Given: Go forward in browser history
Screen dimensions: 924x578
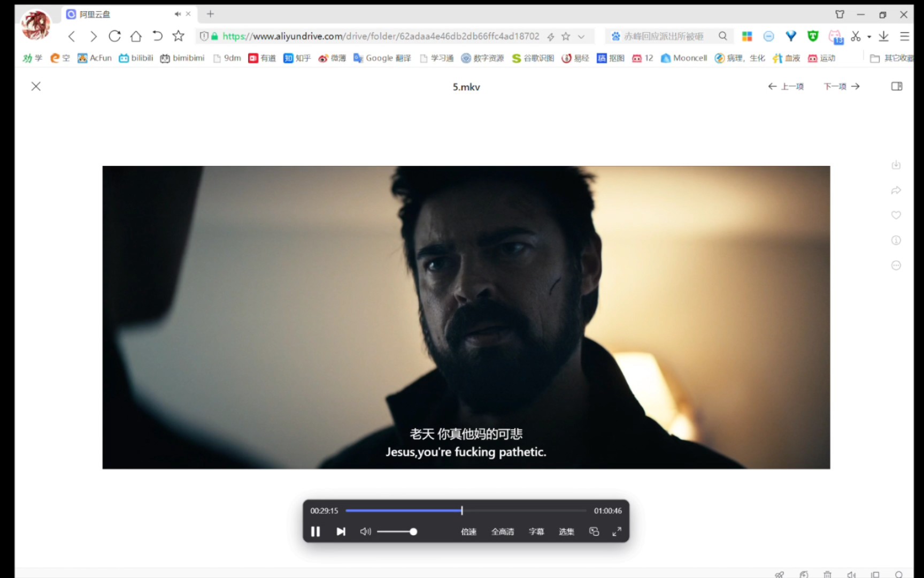Looking at the screenshot, I should coord(94,36).
